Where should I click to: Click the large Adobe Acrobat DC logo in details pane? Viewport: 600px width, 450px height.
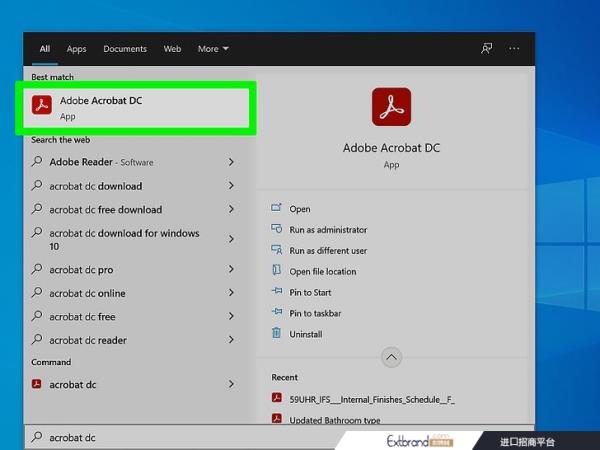[x=391, y=107]
